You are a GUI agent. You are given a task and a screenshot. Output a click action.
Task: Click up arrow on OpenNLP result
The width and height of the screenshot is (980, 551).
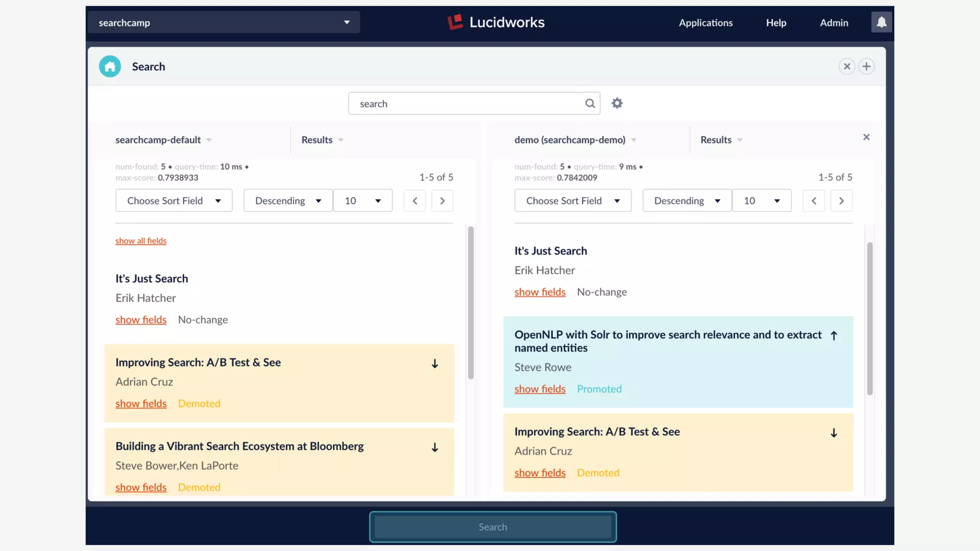click(834, 336)
